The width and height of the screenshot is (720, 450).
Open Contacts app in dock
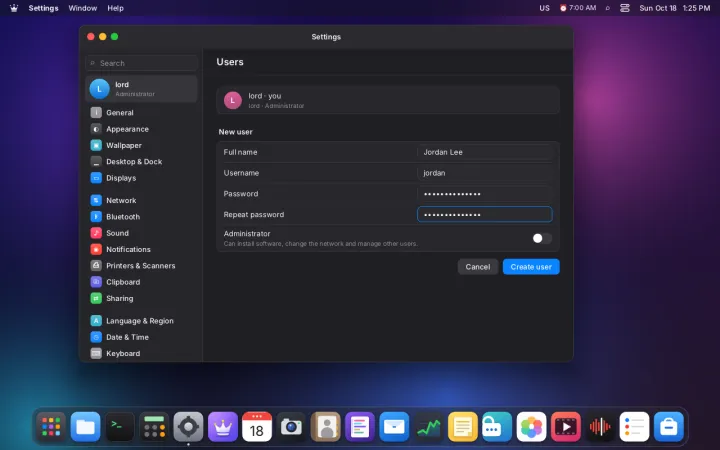tap(326, 427)
